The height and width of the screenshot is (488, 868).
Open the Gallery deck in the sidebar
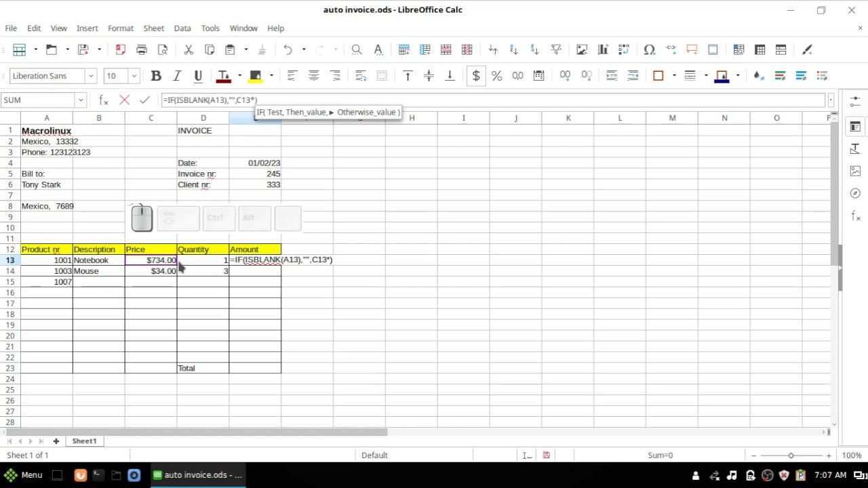click(855, 171)
